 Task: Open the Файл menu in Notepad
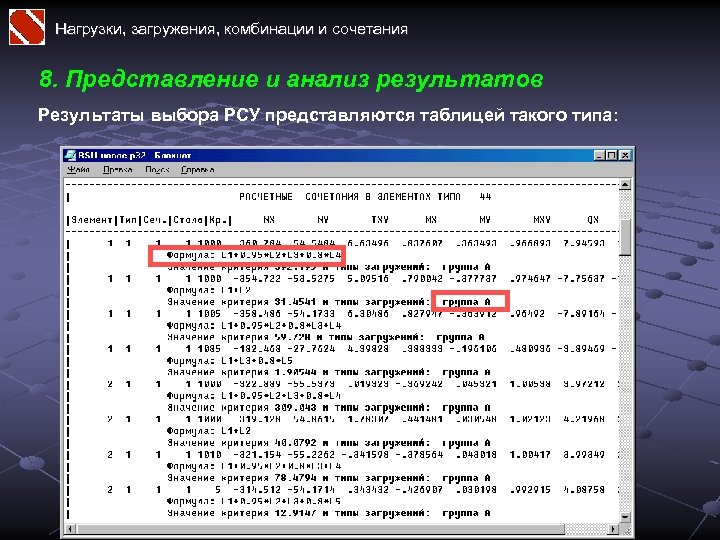click(x=78, y=170)
